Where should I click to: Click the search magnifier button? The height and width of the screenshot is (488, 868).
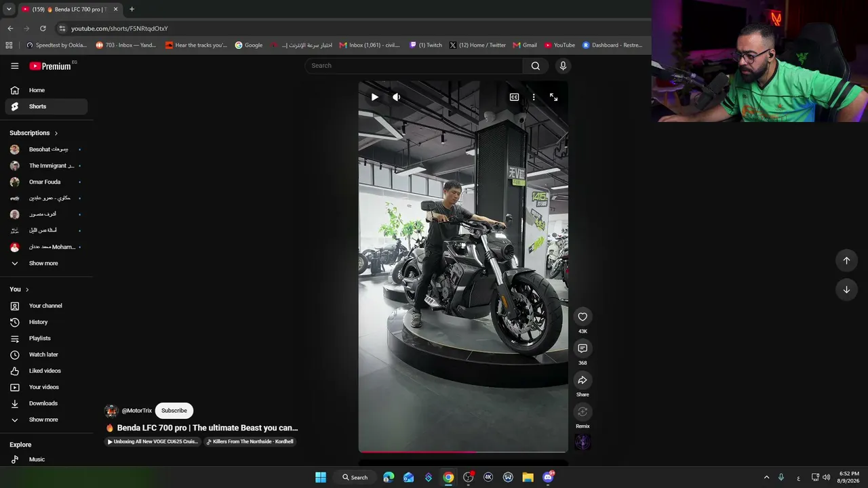pos(536,66)
